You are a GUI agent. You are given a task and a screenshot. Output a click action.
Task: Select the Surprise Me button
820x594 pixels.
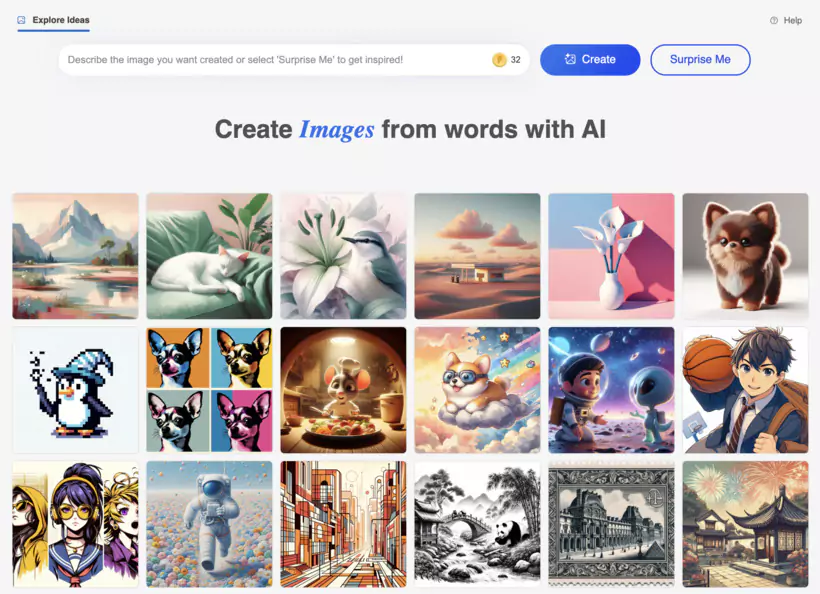point(700,59)
